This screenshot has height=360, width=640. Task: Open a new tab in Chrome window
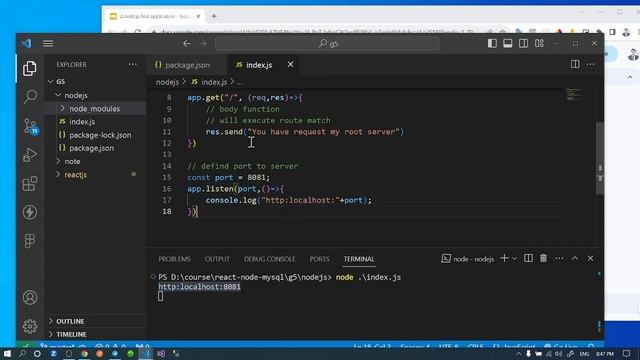214,16
